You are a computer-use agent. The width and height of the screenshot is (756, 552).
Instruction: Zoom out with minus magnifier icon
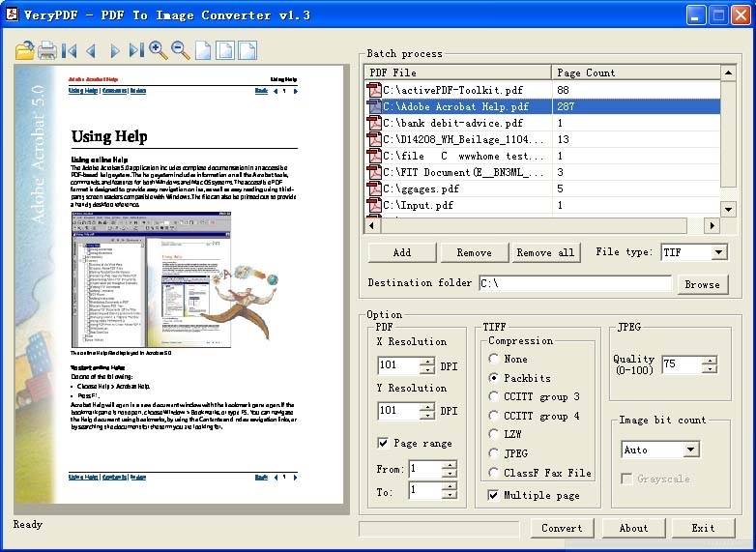[x=181, y=50]
